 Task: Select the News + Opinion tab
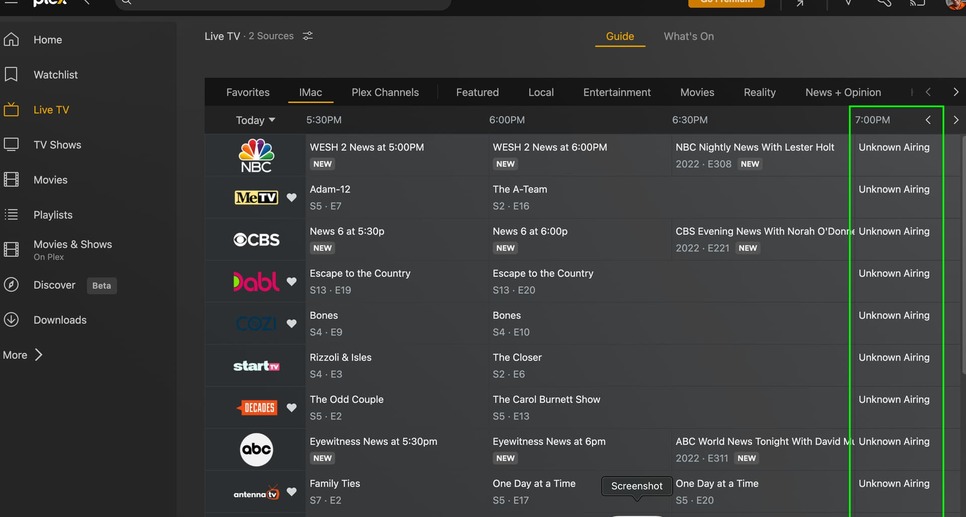[843, 92]
